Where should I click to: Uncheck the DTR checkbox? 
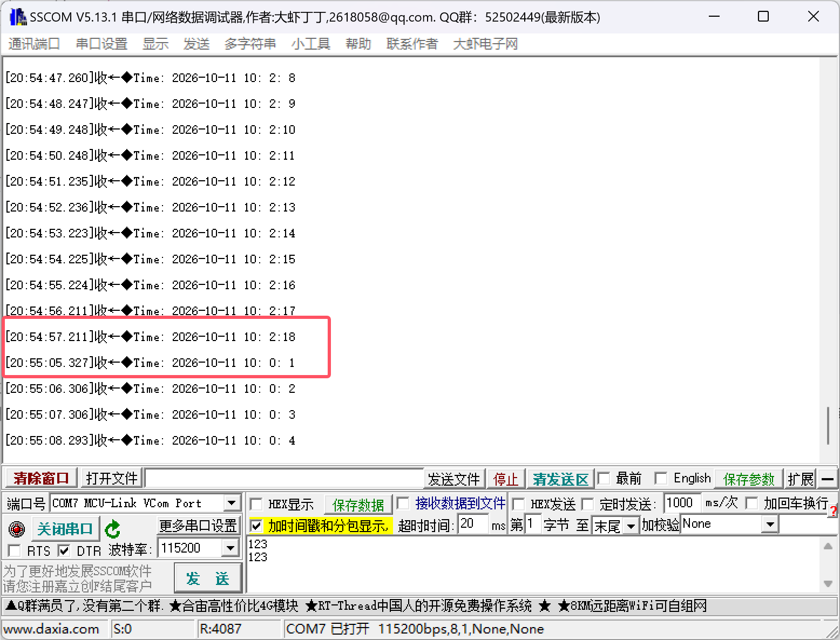(x=64, y=550)
